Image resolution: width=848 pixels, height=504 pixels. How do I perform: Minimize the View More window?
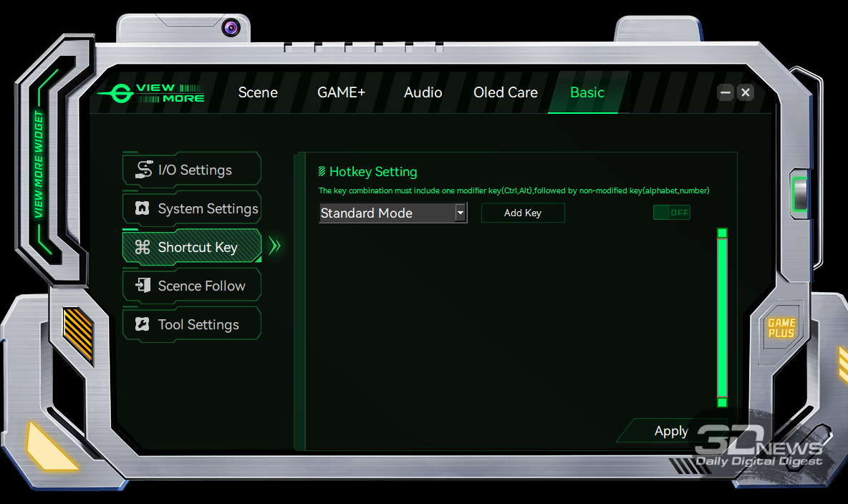coord(726,92)
